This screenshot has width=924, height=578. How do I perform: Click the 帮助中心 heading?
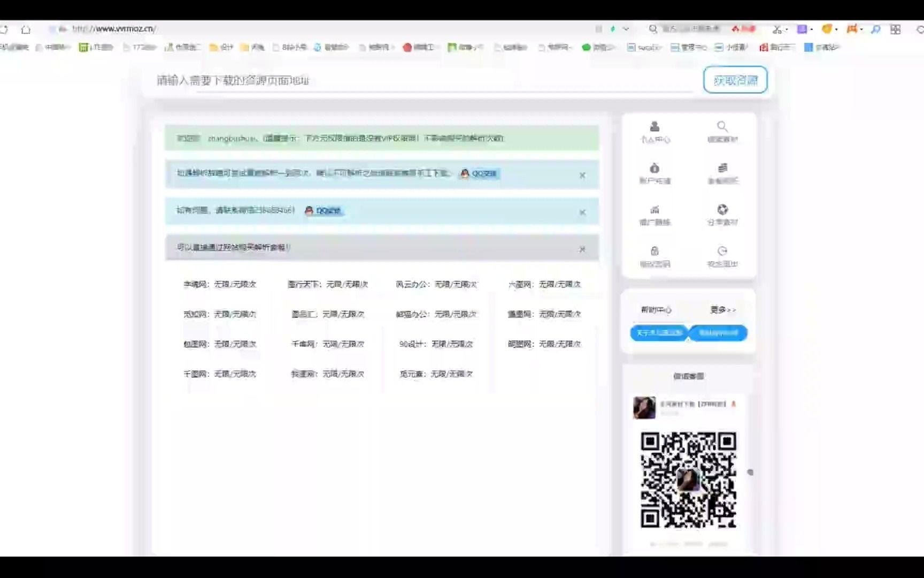(656, 310)
